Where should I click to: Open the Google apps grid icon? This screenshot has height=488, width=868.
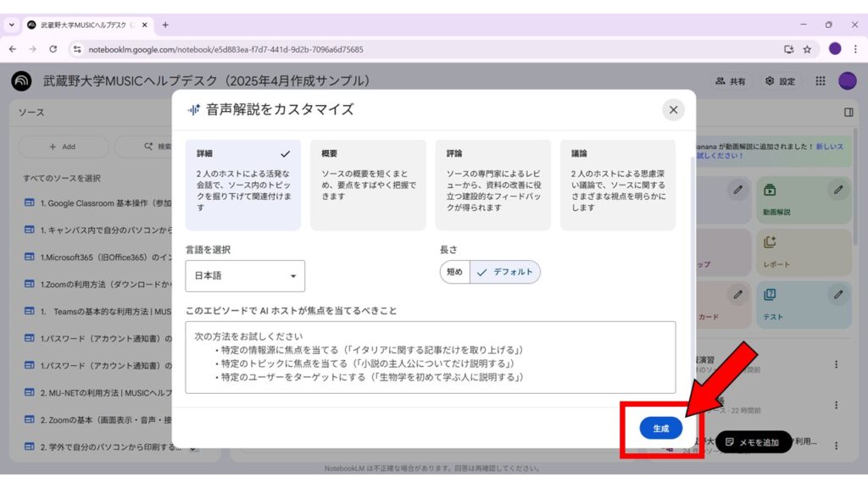[820, 81]
